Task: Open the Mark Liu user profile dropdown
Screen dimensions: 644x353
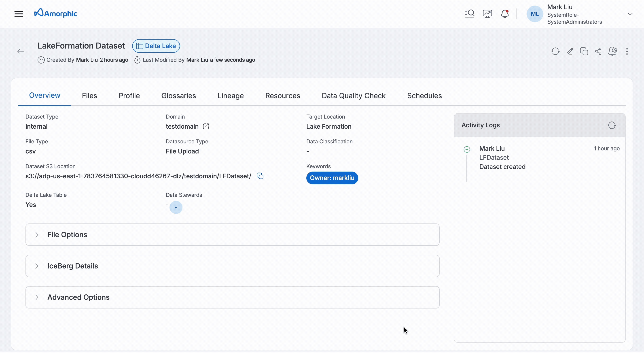Action: point(630,14)
